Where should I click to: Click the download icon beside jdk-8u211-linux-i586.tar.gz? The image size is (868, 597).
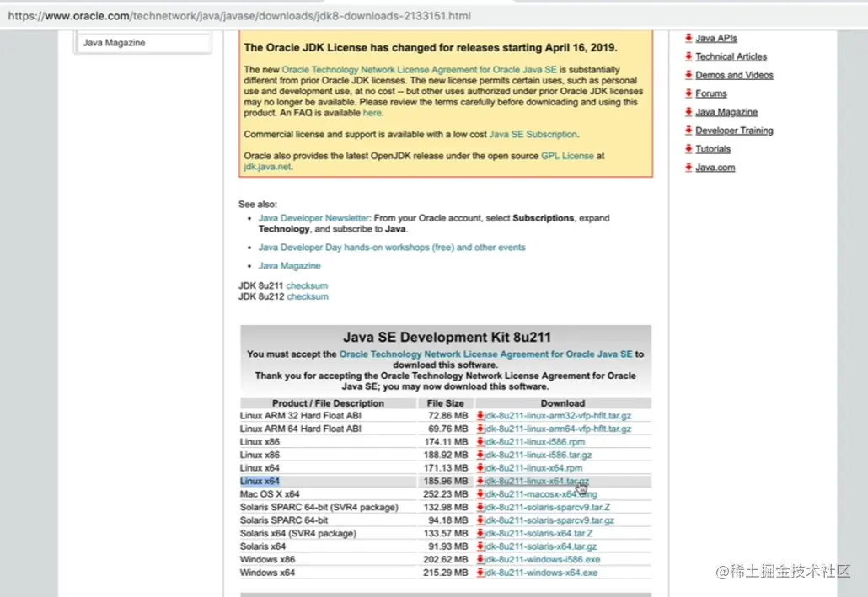[480, 455]
